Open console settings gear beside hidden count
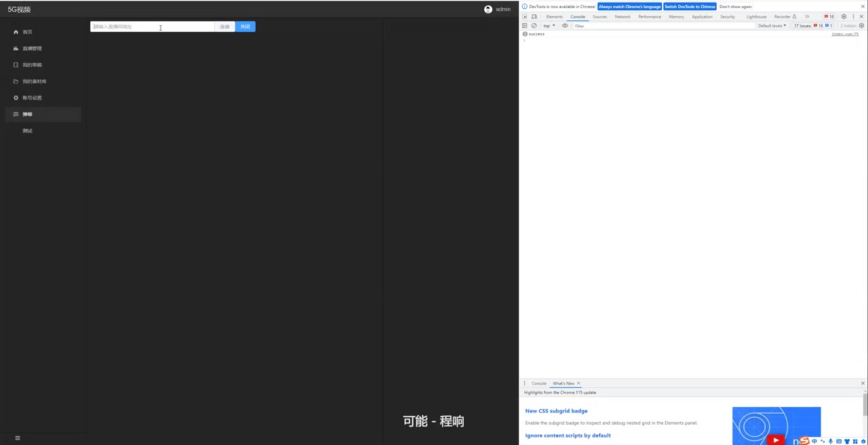 [863, 26]
